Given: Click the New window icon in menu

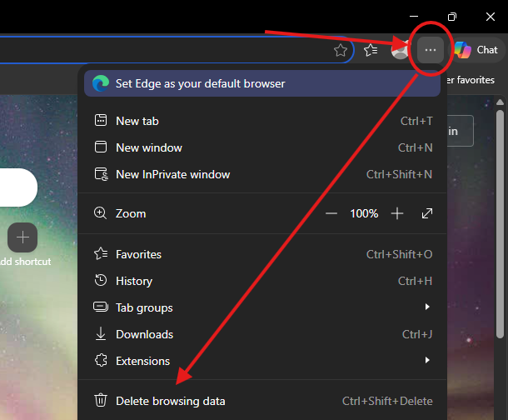Looking at the screenshot, I should click(101, 147).
